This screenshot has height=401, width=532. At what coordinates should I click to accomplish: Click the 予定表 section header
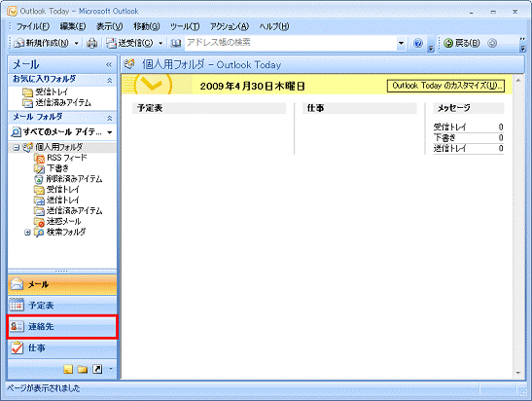[209, 108]
